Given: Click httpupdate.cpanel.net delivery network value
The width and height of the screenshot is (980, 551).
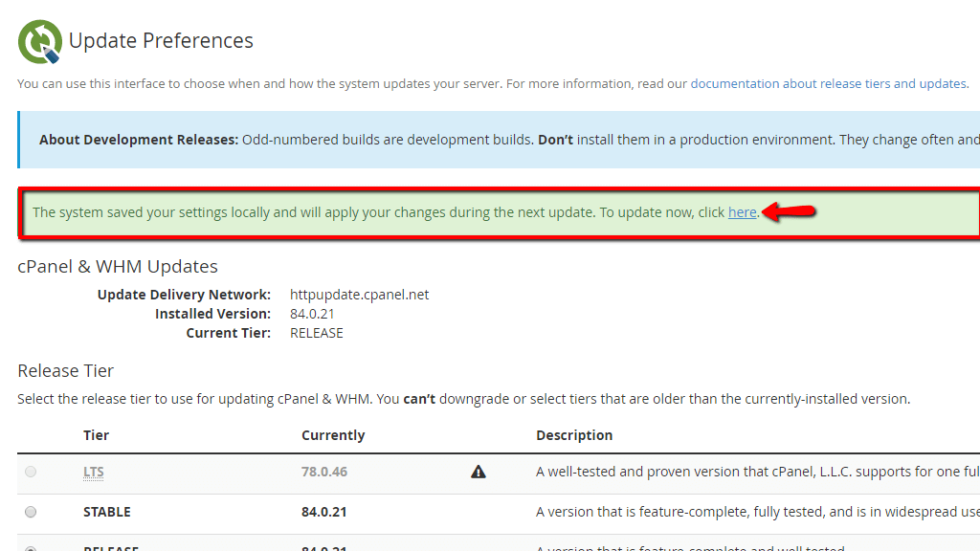Looking at the screenshot, I should pos(360,295).
